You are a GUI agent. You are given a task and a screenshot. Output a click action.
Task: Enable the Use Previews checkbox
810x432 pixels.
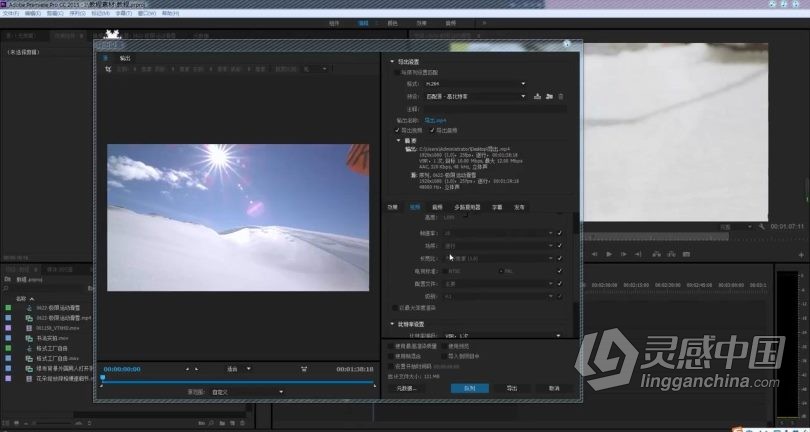(444, 346)
